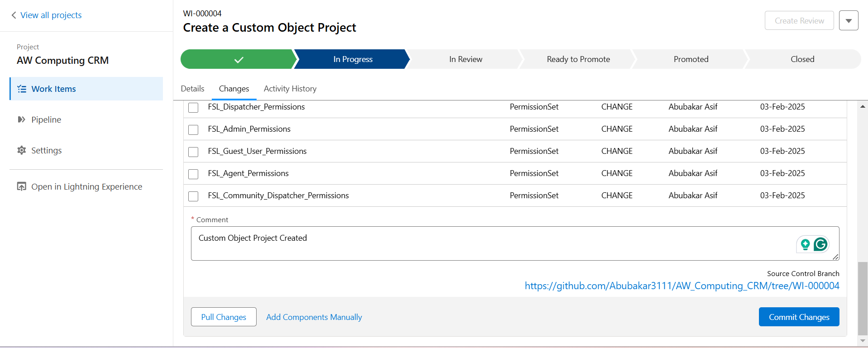The height and width of the screenshot is (348, 868).
Task: Click Open in Lightning Experience link
Action: [86, 186]
